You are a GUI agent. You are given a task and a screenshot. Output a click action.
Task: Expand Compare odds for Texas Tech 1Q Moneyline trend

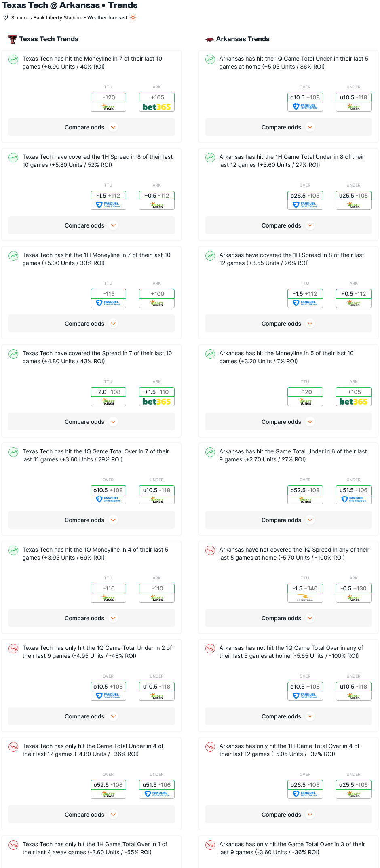(x=91, y=618)
